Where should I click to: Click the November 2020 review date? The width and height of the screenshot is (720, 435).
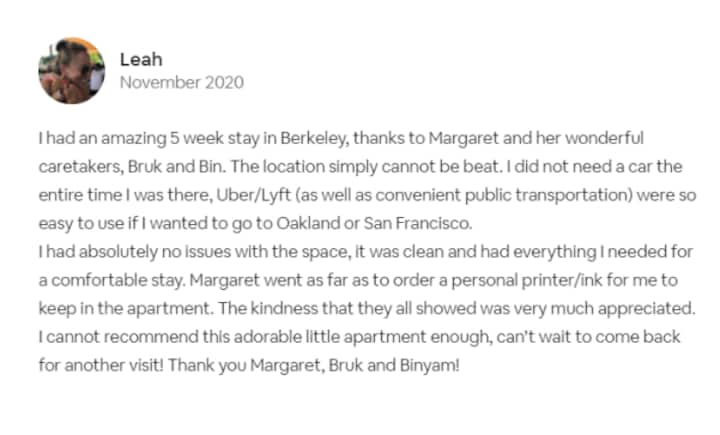pyautogui.click(x=181, y=83)
